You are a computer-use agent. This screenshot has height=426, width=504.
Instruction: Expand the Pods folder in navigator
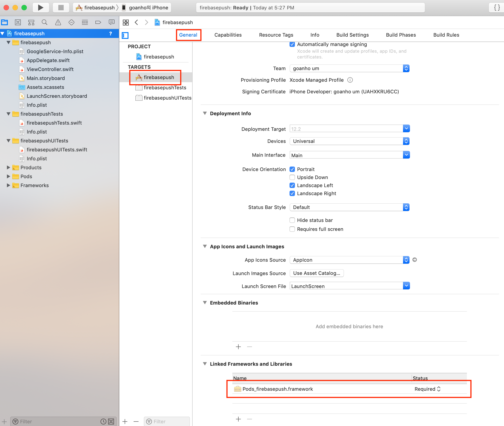[x=8, y=177]
